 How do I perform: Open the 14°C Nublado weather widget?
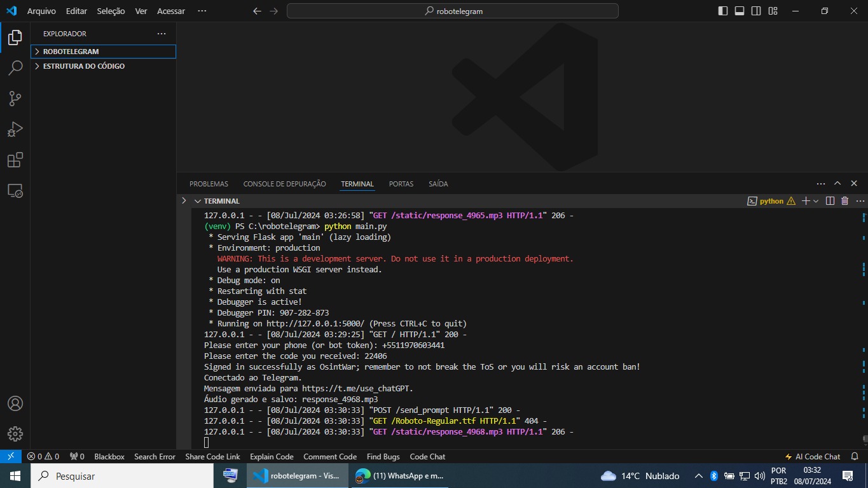(640, 475)
